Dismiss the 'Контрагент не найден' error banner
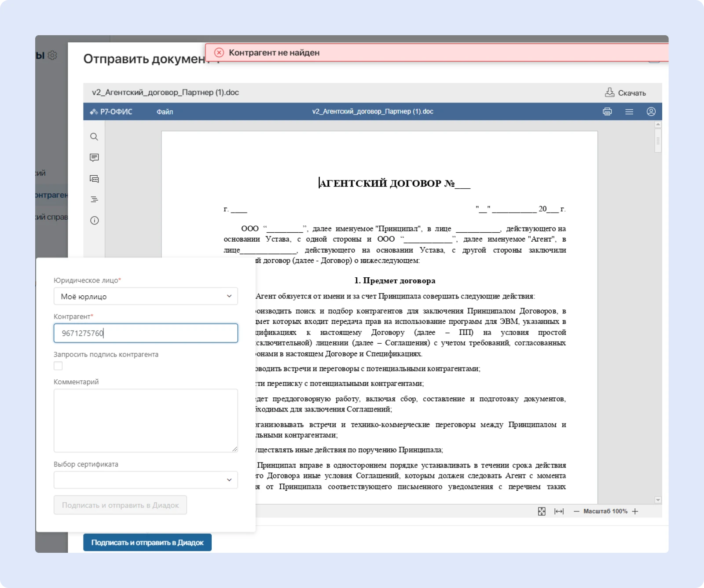 coord(220,52)
